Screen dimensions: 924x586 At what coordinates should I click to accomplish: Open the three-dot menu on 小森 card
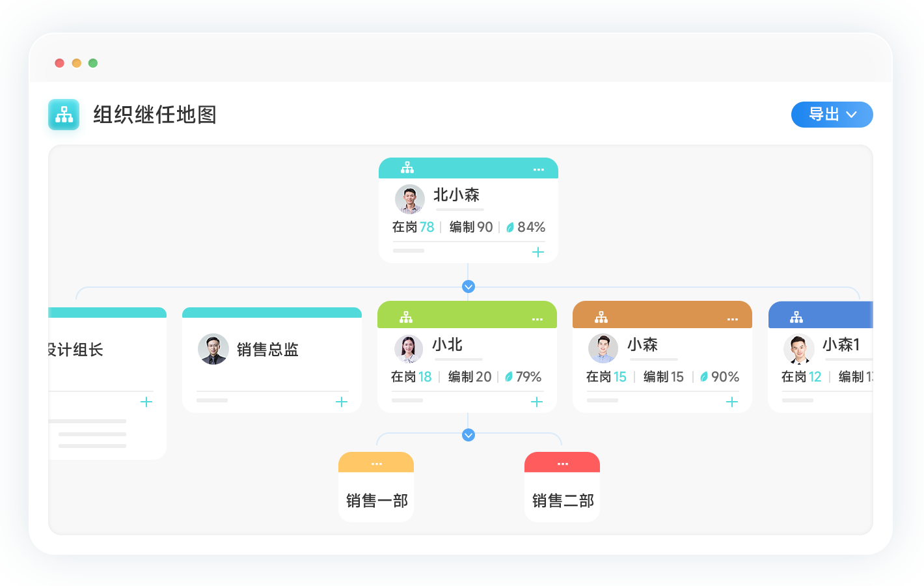coord(733,319)
